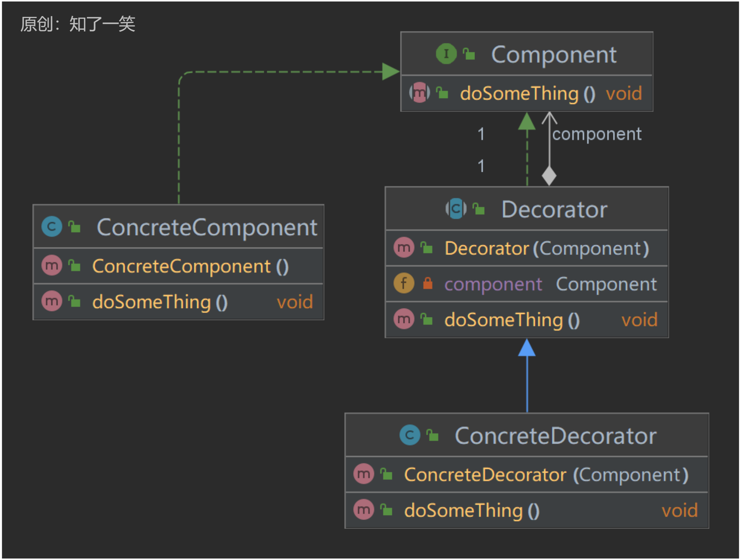The width and height of the screenshot is (741, 560).
Task: Click doSomeThing () in Component node
Action: (528, 93)
